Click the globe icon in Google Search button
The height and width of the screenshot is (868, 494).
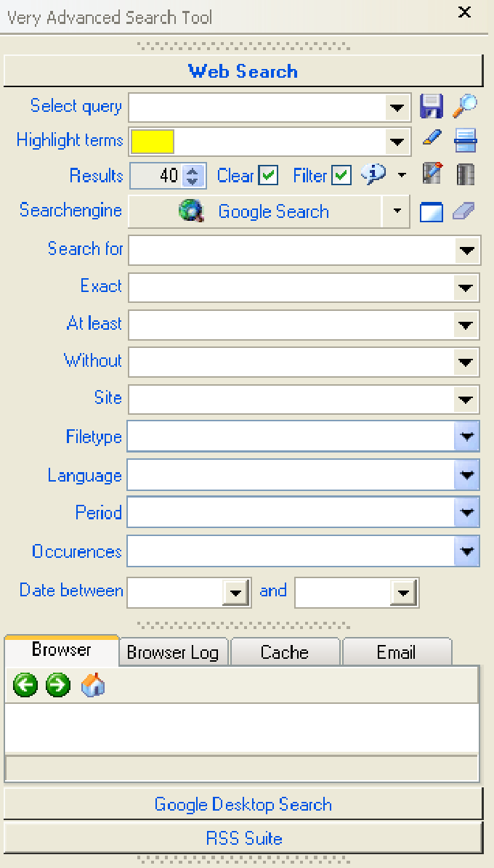pyautogui.click(x=192, y=211)
